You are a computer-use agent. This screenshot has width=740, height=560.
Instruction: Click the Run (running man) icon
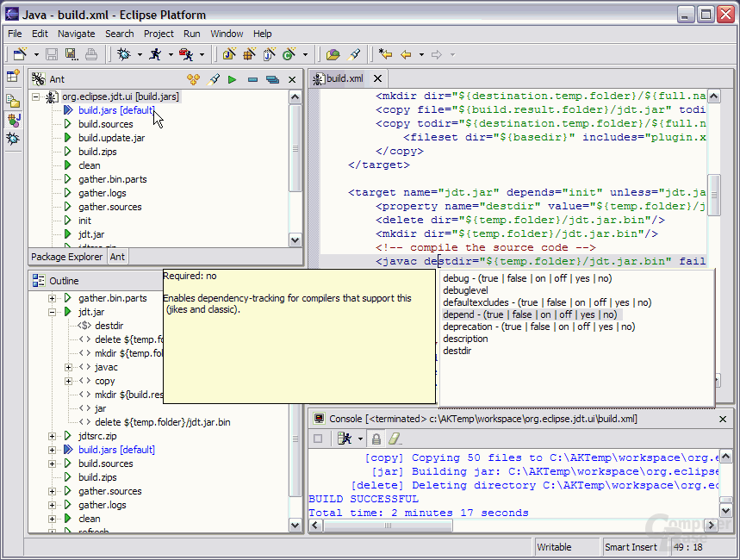click(155, 54)
